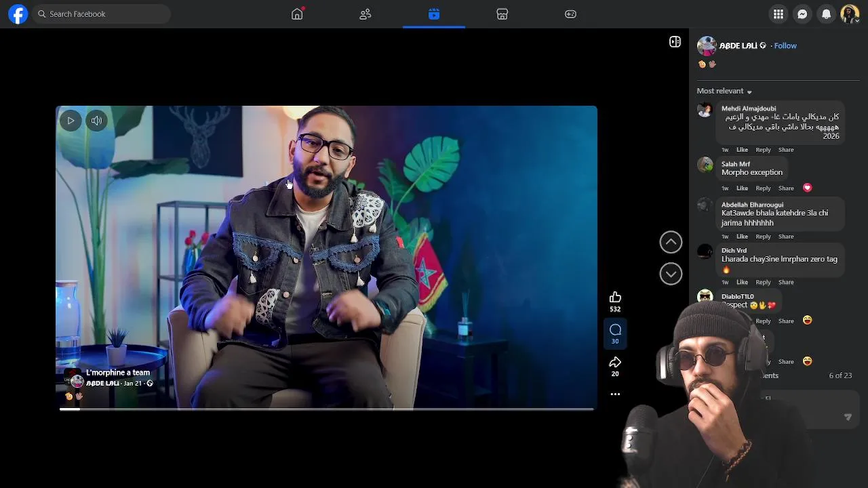868x488 pixels.
Task: Open the notifications bell
Action: [x=826, y=14]
